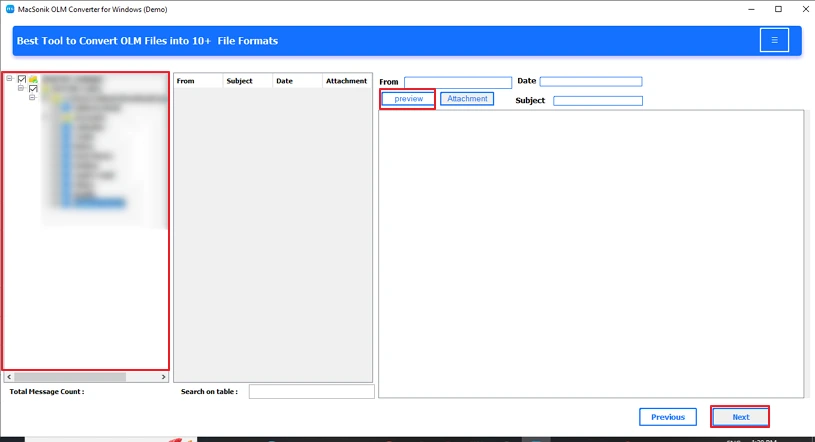Open the hamburger menu in the blue banner
This screenshot has width=815, height=442.
point(773,40)
